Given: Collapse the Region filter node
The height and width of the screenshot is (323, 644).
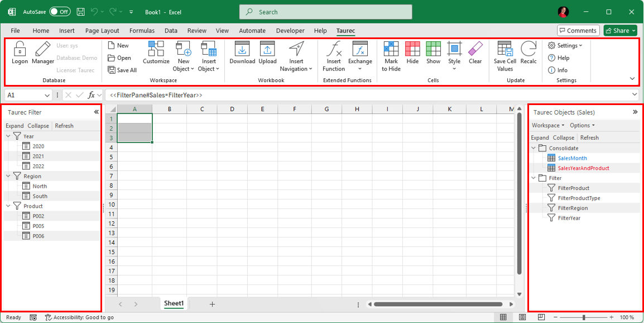Looking at the screenshot, I should click(x=8, y=176).
